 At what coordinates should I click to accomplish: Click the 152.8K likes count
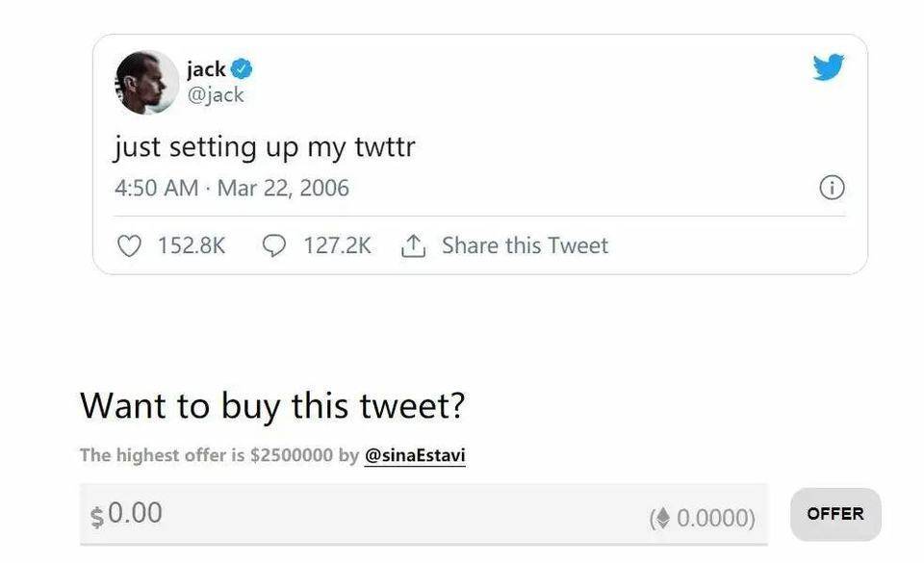coord(191,246)
